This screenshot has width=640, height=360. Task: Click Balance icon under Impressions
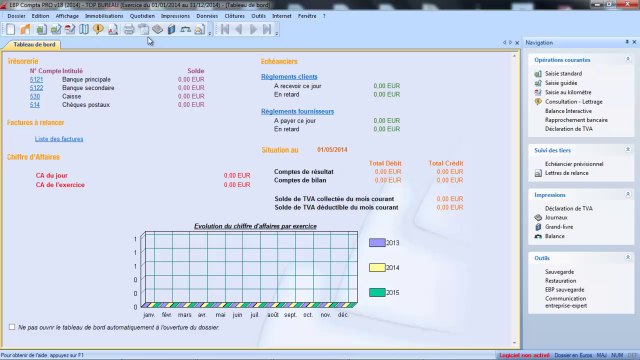(538, 236)
